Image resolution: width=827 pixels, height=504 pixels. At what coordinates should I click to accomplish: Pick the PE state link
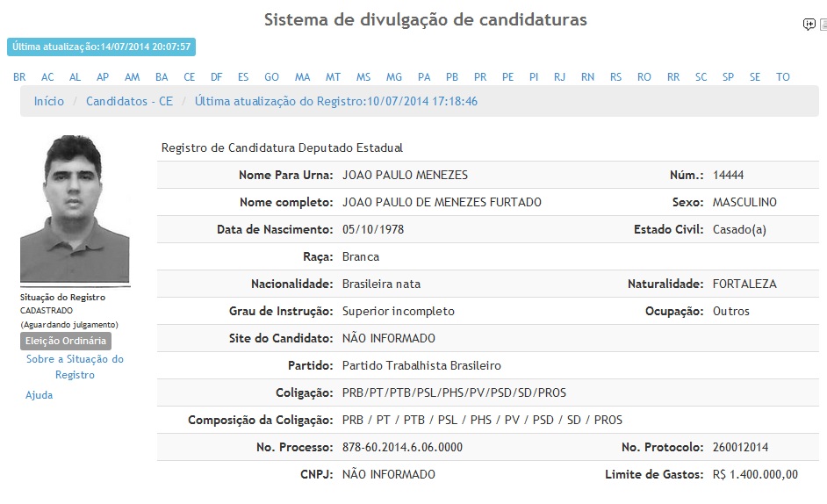[x=507, y=77]
